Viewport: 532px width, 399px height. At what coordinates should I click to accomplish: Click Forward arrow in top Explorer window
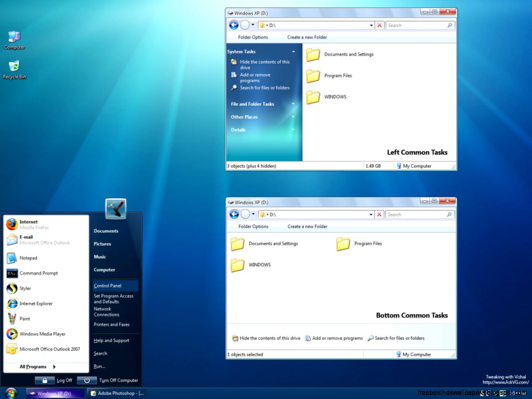(245, 25)
